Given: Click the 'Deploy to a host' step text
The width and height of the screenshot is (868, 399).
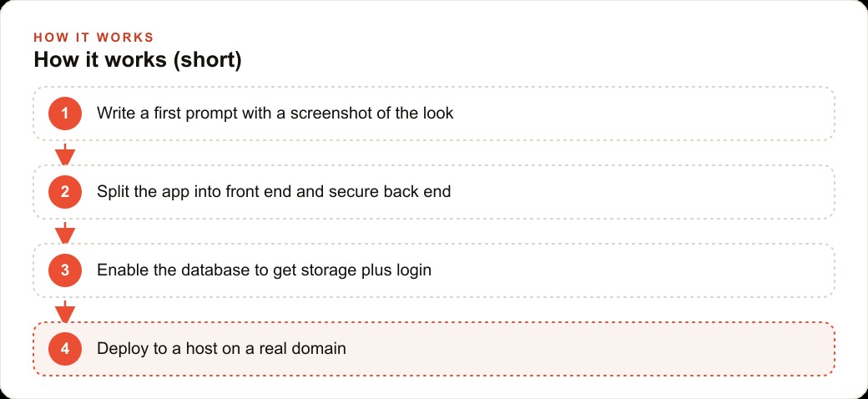Looking at the screenshot, I should click(x=221, y=349).
